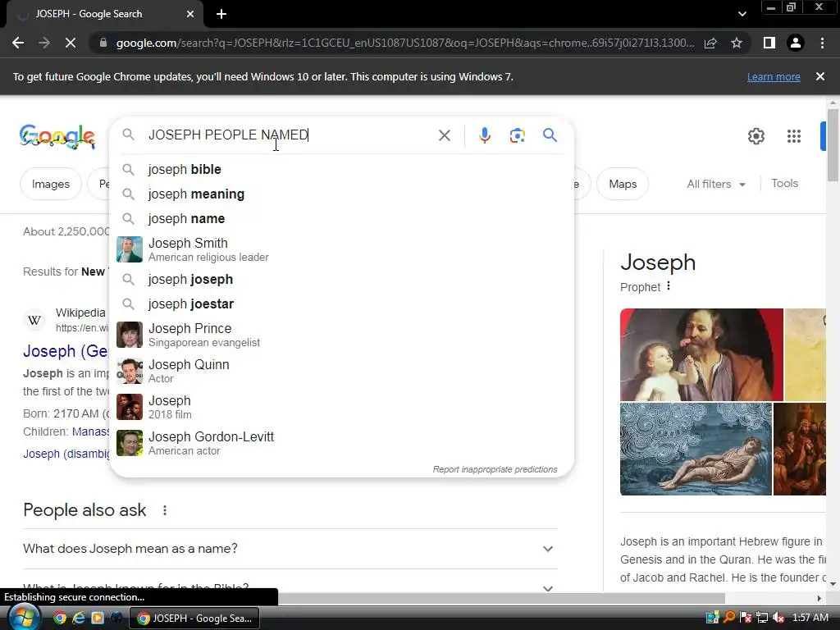Image resolution: width=840 pixels, height=630 pixels.
Task: Switch to the Images filter
Action: click(50, 184)
